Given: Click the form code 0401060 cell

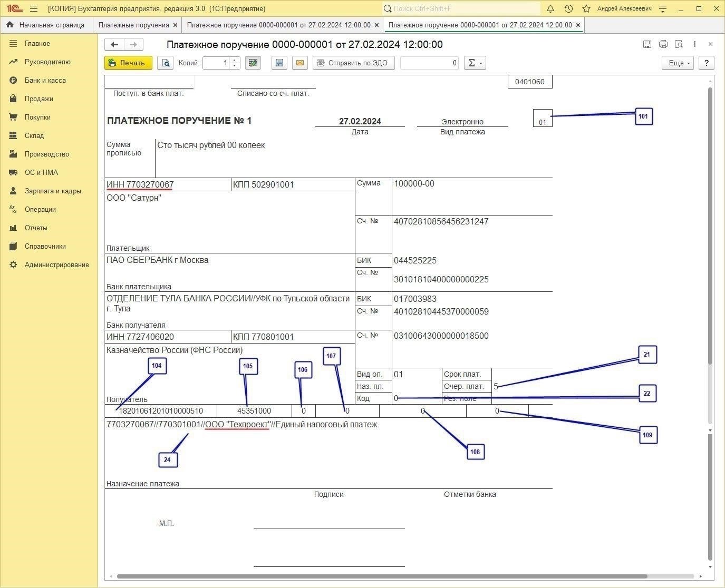Looking at the screenshot, I should coord(530,82).
